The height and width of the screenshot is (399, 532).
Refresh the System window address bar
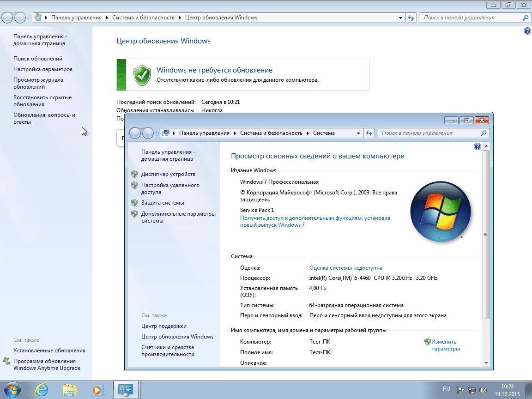point(369,133)
